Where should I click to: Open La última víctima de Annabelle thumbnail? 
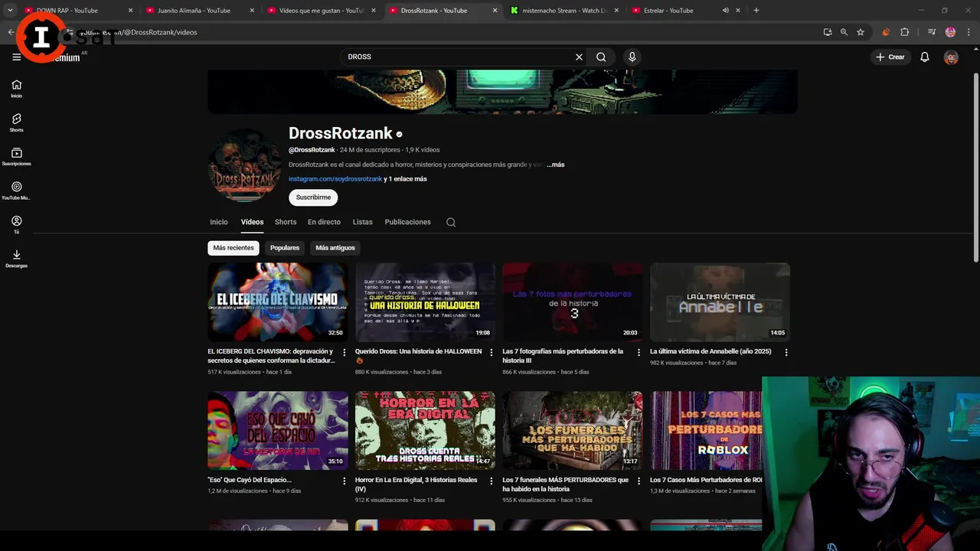(x=720, y=302)
